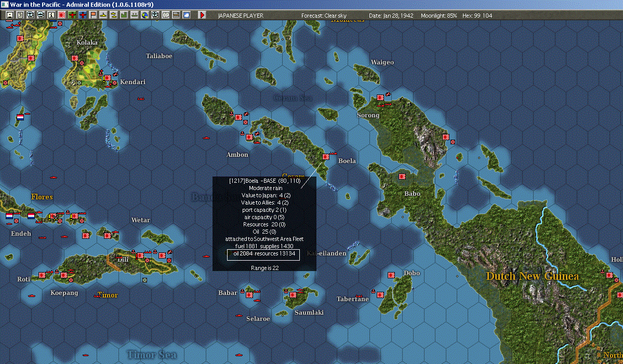Click the 'Hex: 99 104' status text

click(x=477, y=16)
